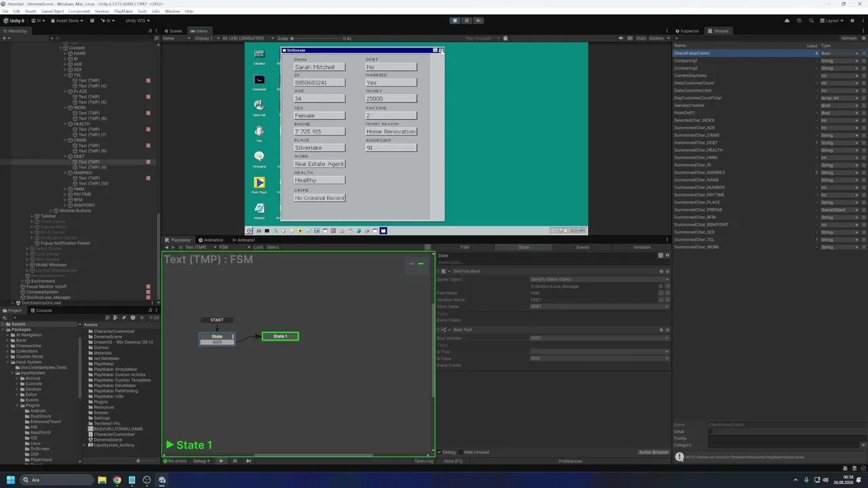Click the Select button in PlayMaker toolbar

[x=273, y=247]
